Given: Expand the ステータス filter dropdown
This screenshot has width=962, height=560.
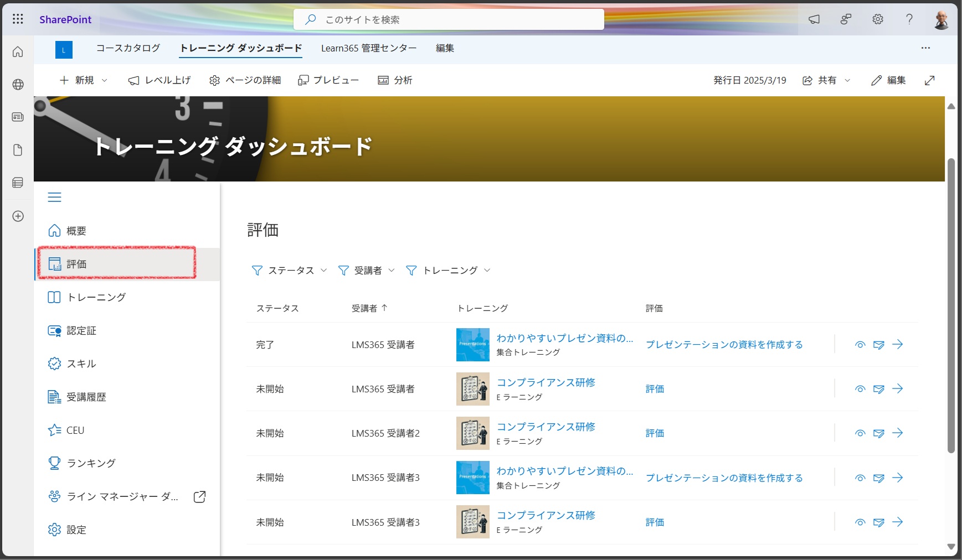Looking at the screenshot, I should pyautogui.click(x=289, y=271).
